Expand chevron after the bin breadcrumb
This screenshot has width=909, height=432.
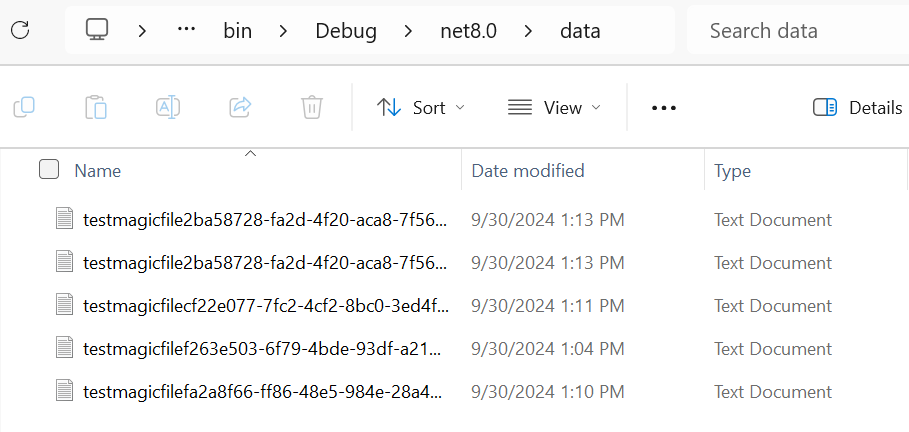coord(283,31)
